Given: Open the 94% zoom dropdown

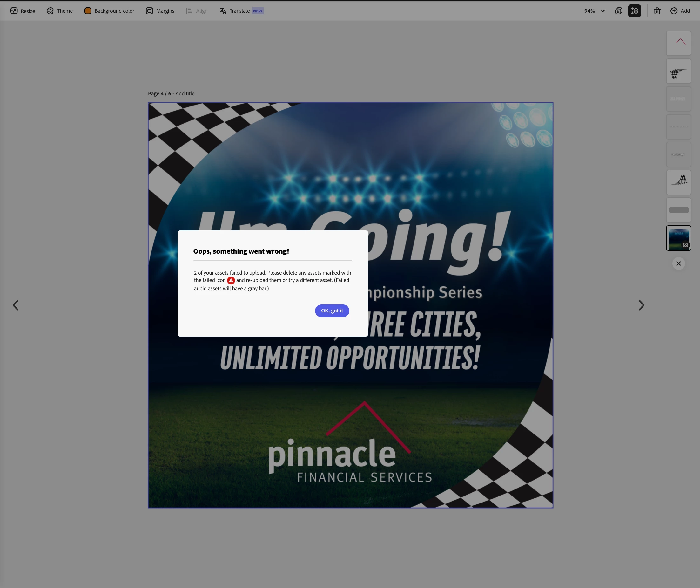Looking at the screenshot, I should click(594, 11).
